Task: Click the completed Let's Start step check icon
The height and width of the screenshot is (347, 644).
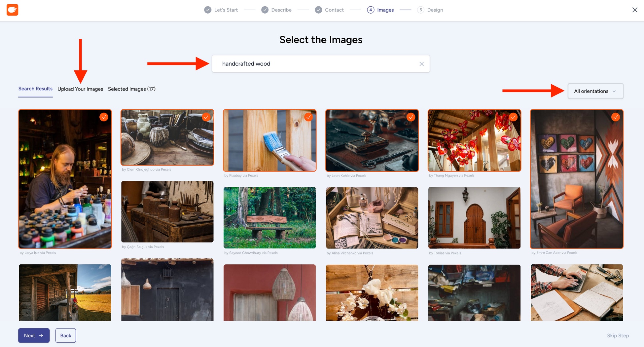Action: click(207, 10)
